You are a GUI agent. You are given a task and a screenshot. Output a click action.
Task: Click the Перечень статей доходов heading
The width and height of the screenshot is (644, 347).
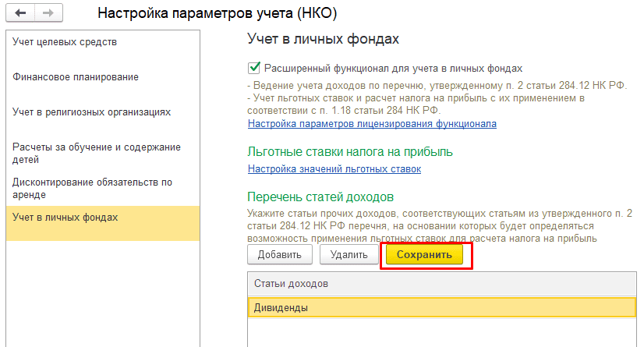[x=314, y=197]
